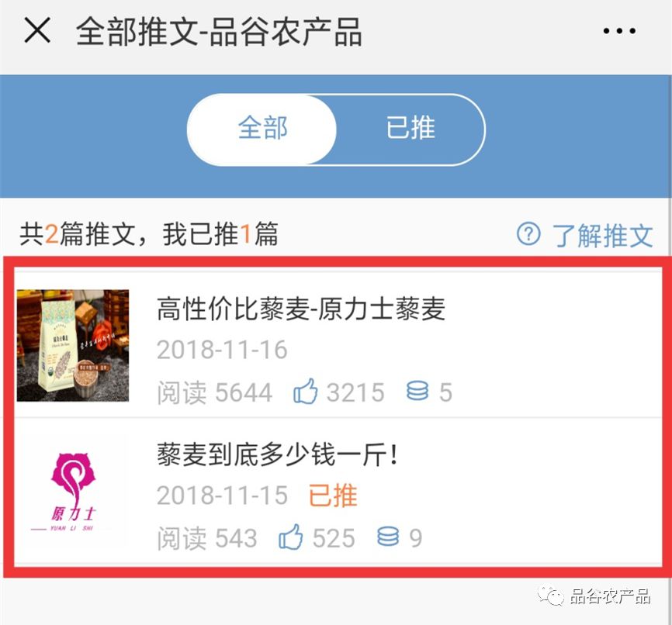
Task: Open article 高性价比藜麦-原力士藜麦
Action: pyautogui.click(x=301, y=309)
